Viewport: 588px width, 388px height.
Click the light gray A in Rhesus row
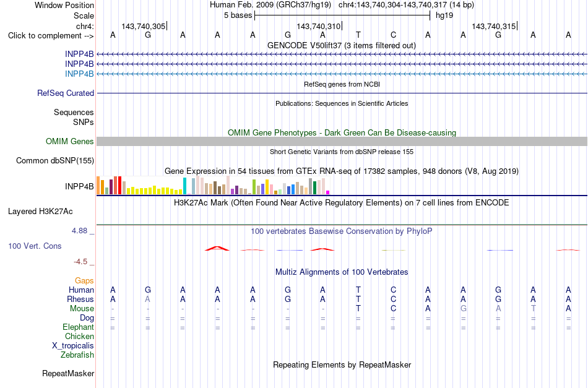pos(148,299)
